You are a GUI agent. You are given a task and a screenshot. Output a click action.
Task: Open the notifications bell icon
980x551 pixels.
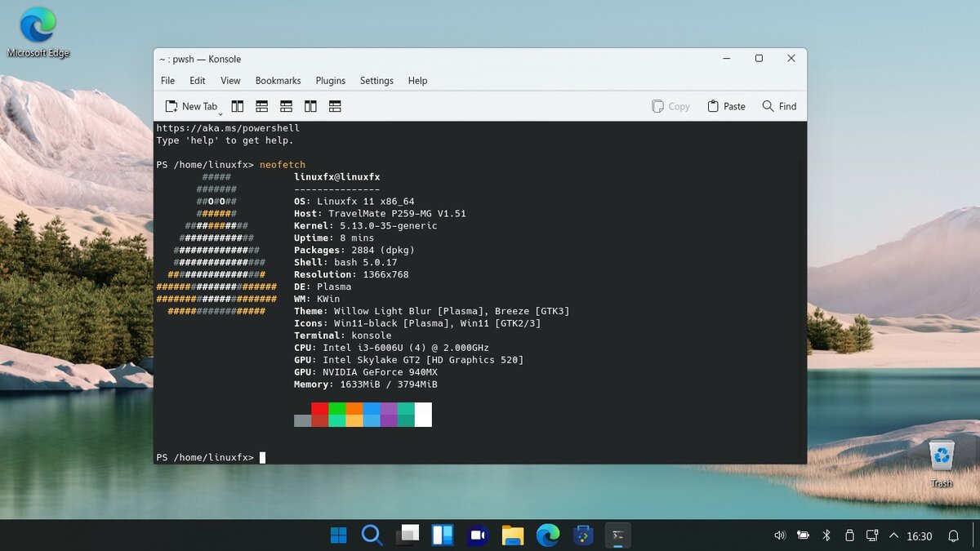coord(953,536)
